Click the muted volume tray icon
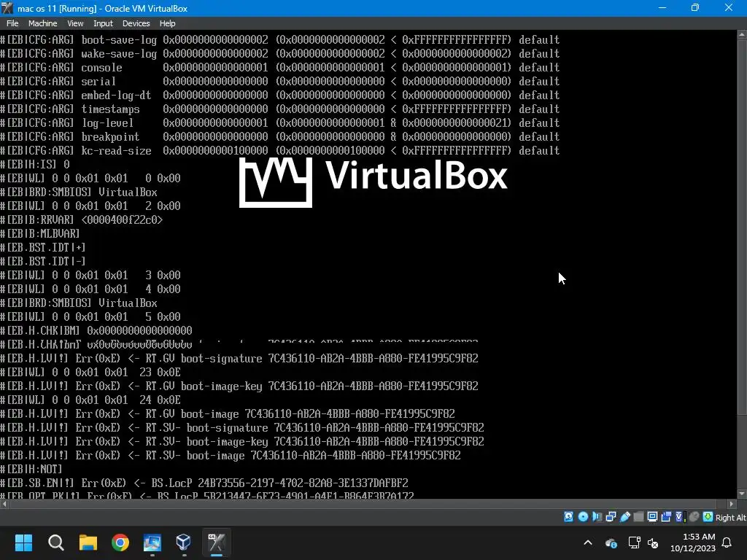 coord(653,542)
